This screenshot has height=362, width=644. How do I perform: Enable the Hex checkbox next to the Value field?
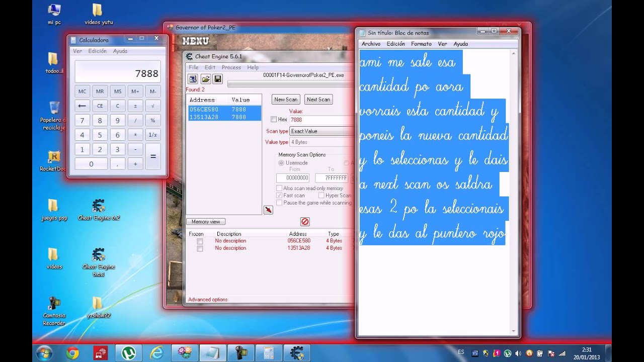click(274, 120)
